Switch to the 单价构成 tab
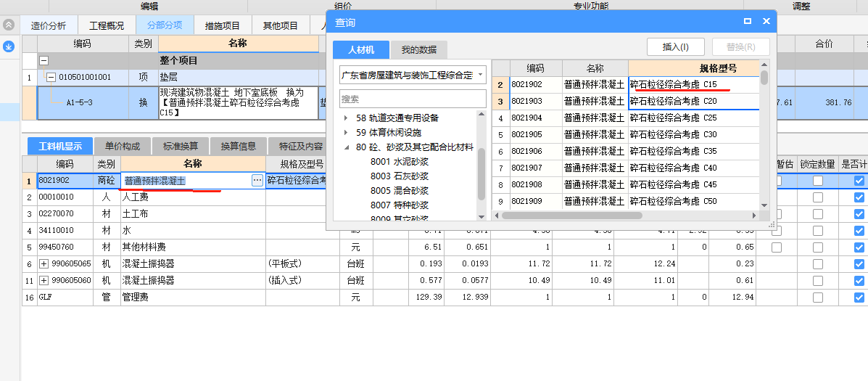Viewport: 868px width, 381px height. (123, 146)
